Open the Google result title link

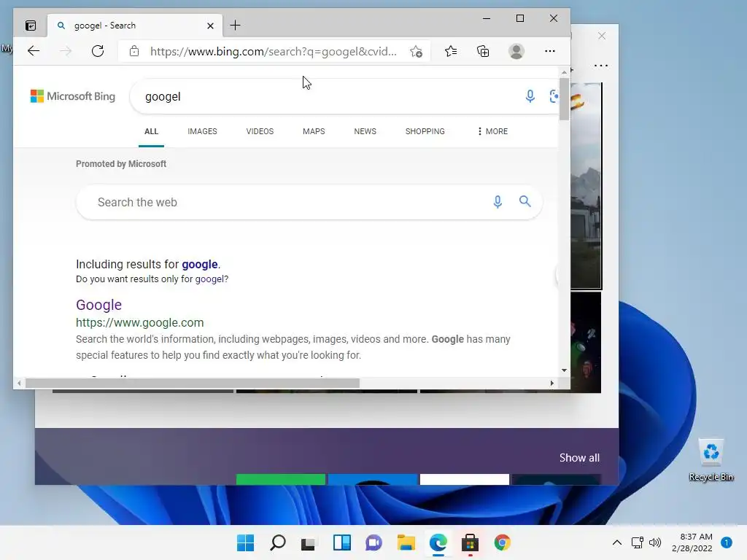pyautogui.click(x=98, y=305)
